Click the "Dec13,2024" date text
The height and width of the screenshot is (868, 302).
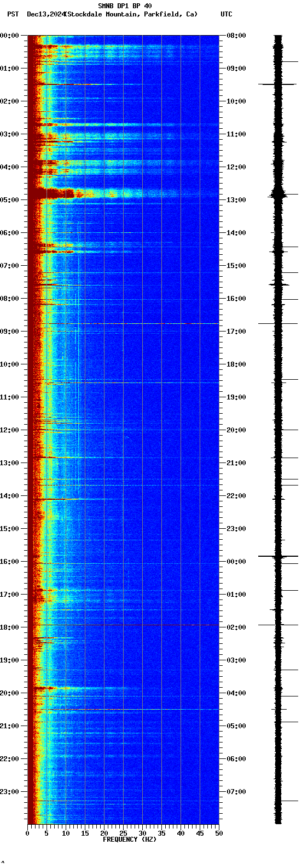45,14
